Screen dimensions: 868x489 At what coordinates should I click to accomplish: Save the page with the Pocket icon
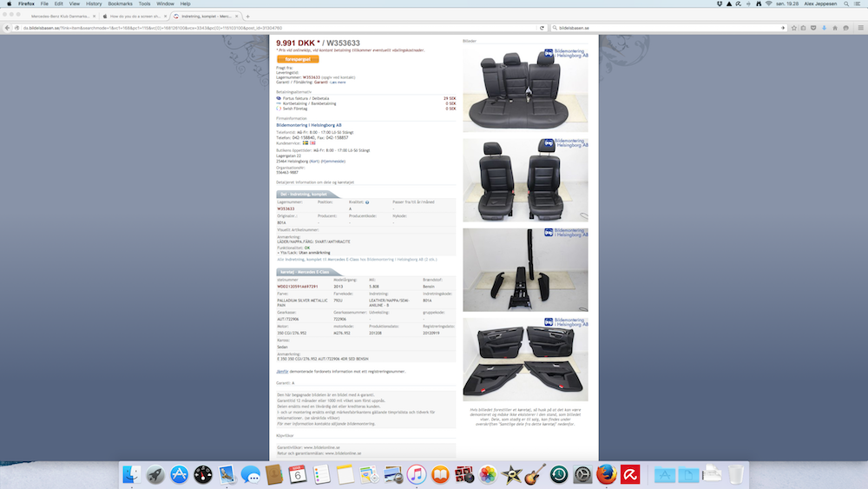813,28
